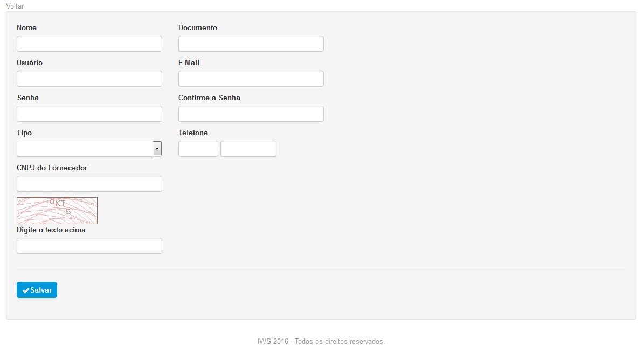This screenshot has width=644, height=353.
Task: Click the IWS 2016 footer text
Action: (321, 342)
